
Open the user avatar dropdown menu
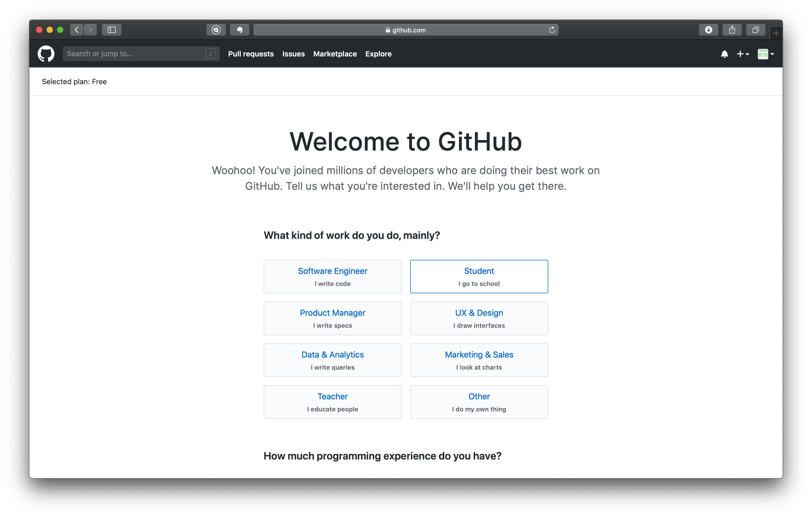(x=766, y=54)
